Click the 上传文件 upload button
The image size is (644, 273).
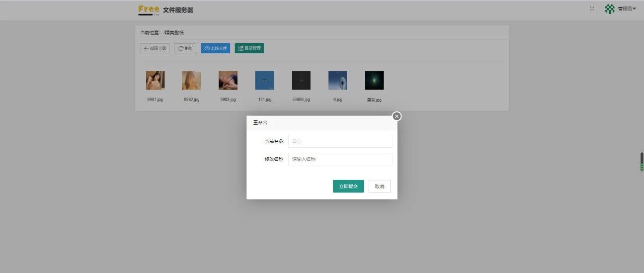tap(215, 48)
